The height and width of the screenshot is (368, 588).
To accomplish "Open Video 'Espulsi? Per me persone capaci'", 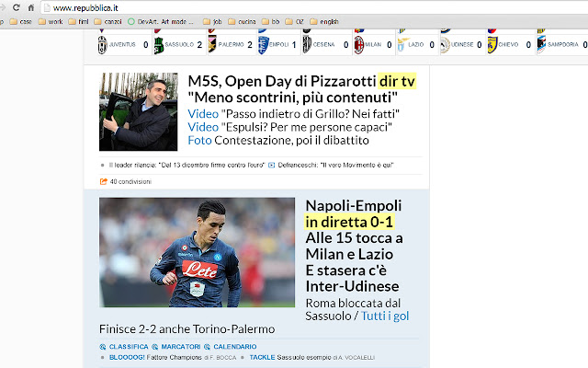I will coord(290,127).
